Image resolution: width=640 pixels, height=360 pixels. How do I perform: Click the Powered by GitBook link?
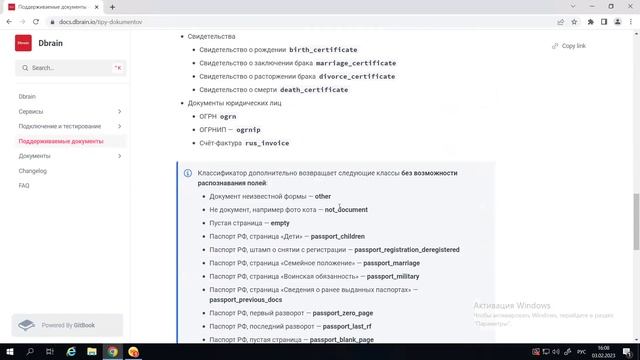pyautogui.click(x=67, y=325)
